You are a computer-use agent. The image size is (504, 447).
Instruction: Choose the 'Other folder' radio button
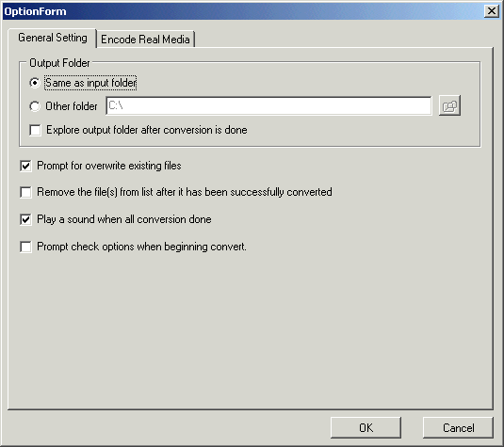point(35,106)
